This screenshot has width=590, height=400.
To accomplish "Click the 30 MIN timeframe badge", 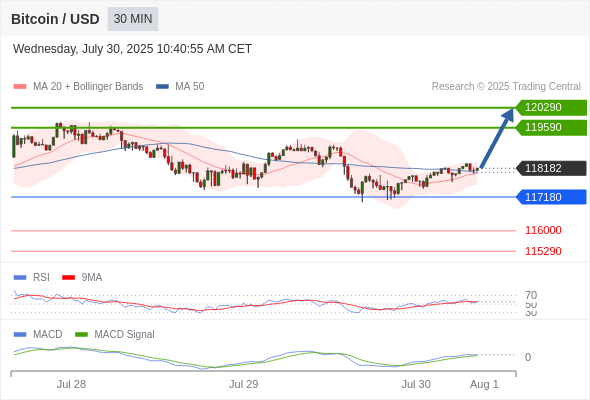I will (x=133, y=19).
